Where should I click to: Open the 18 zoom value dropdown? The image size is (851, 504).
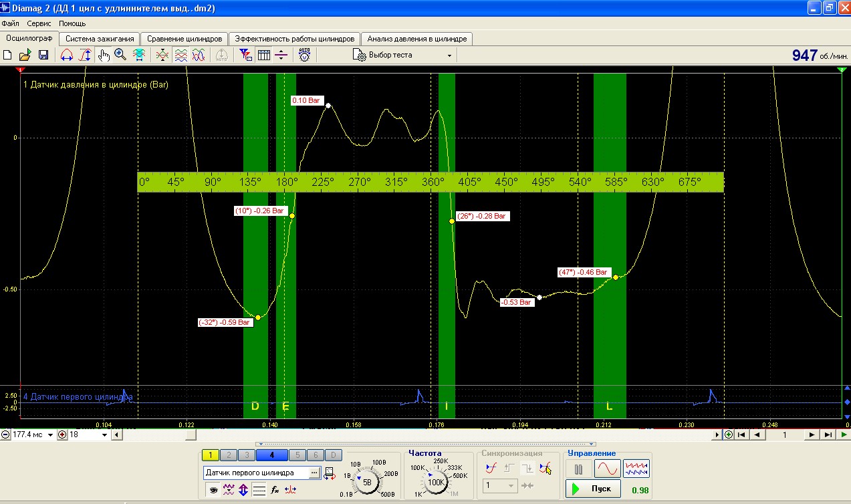tap(105, 434)
